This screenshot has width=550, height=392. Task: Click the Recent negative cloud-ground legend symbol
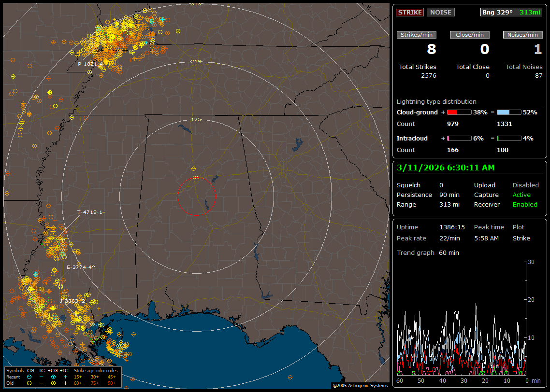coord(29,377)
